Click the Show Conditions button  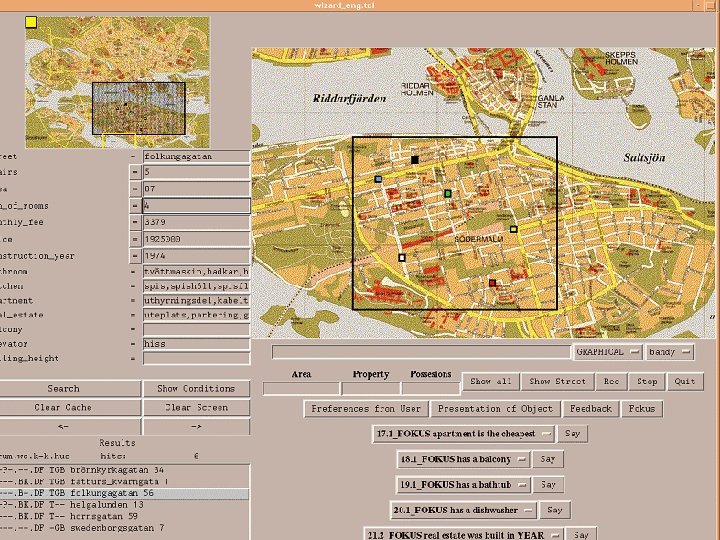tap(196, 388)
